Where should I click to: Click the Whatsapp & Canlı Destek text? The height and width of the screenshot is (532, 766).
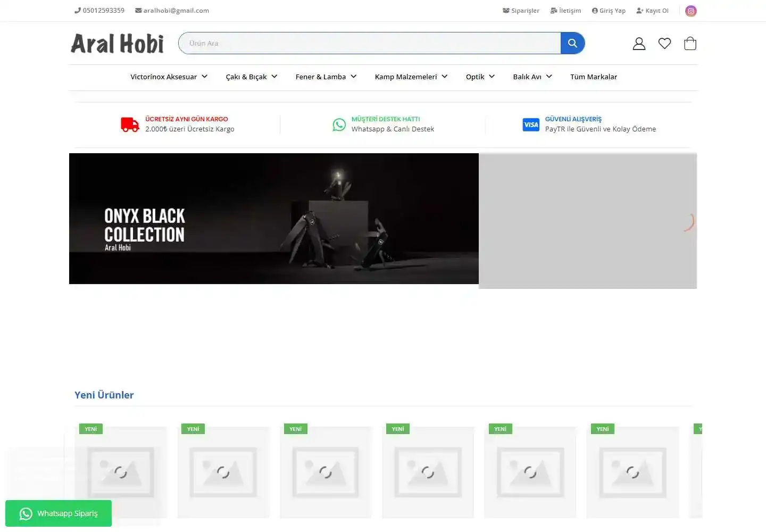[393, 129]
